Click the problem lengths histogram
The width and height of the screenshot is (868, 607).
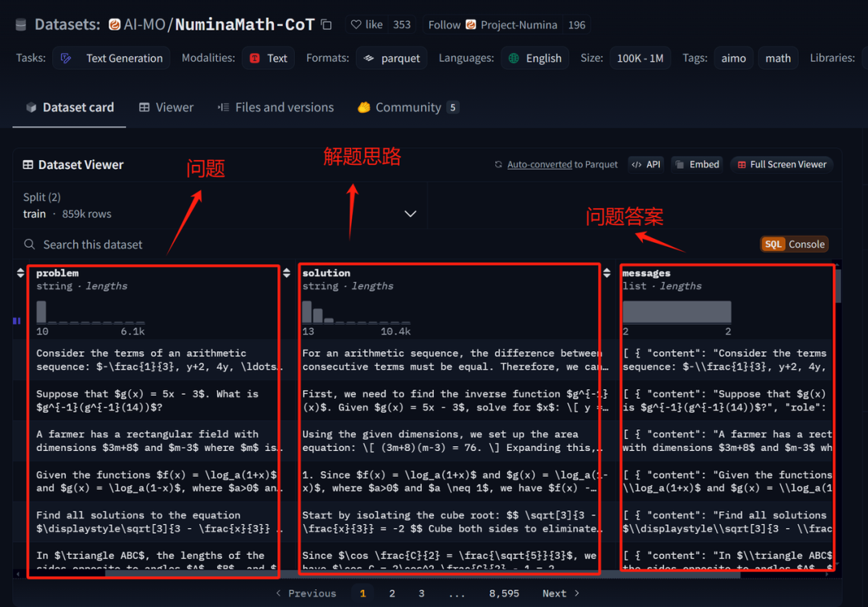tap(91, 313)
